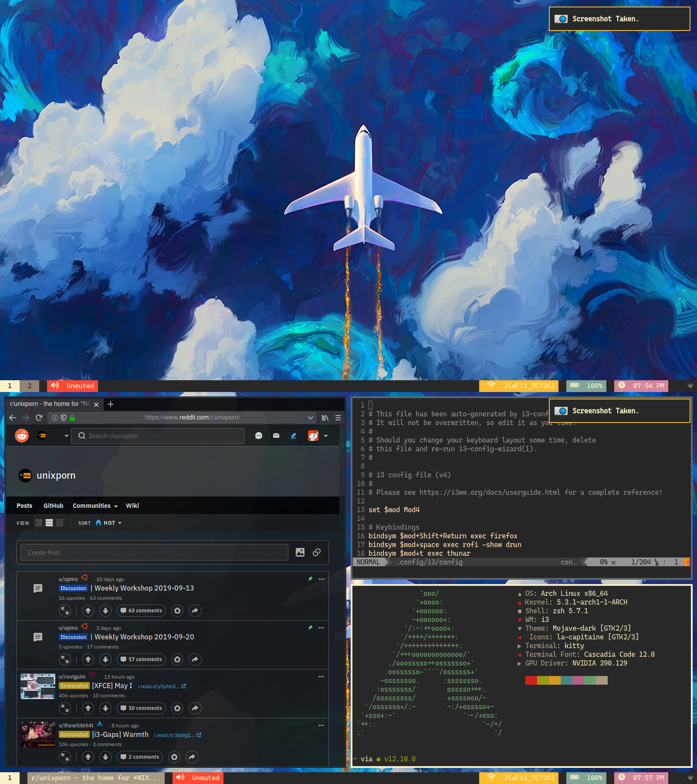Screen dimensions: 697x784
Task: Click the create post pencil icon
Action: (x=294, y=436)
